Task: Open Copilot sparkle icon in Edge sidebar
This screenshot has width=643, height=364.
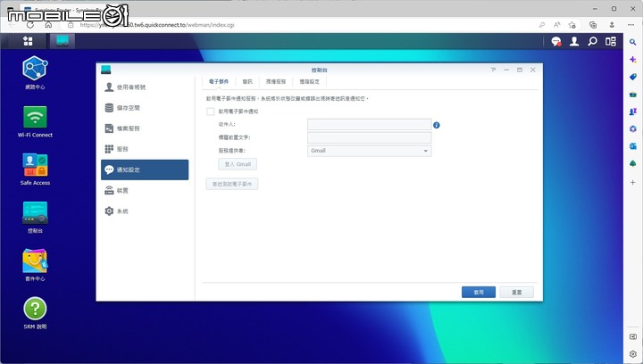Action: [633, 60]
